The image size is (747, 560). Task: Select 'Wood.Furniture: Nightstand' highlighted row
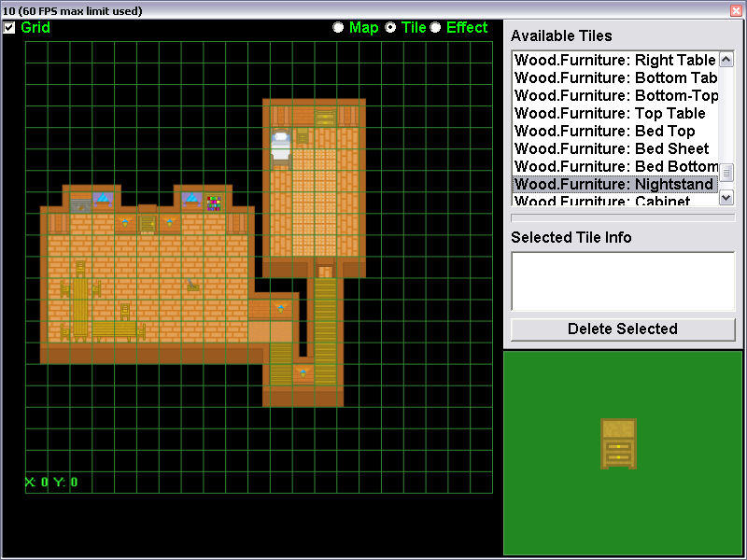click(615, 184)
